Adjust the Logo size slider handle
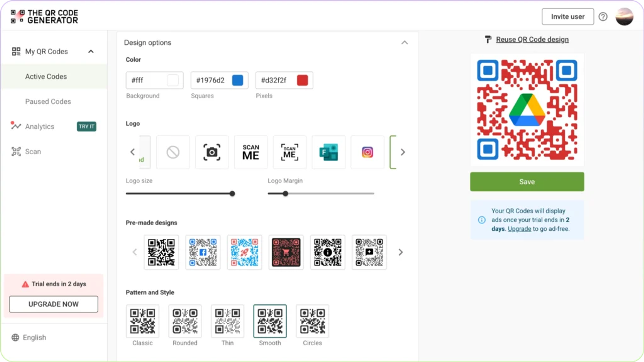Image resolution: width=644 pixels, height=362 pixels. 232,194
